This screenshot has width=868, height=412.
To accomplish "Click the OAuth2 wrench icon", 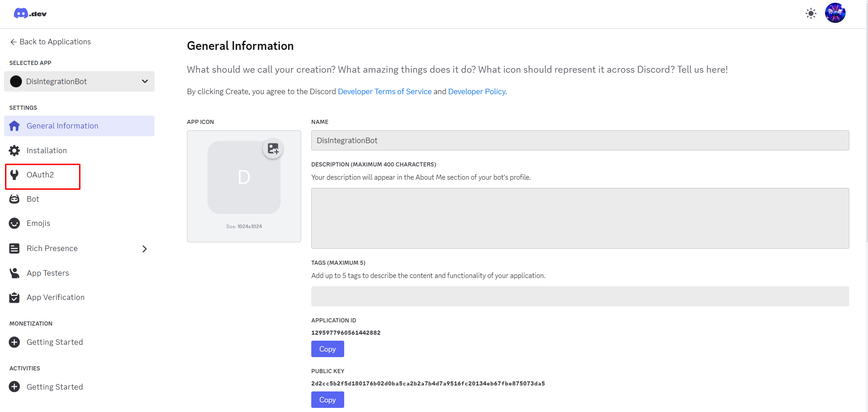I will click(x=15, y=175).
